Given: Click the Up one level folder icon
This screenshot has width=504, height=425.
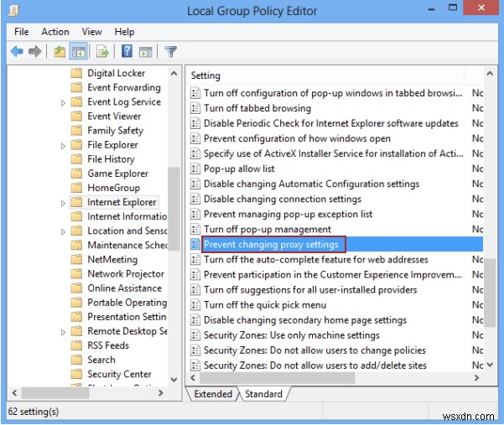Looking at the screenshot, I should coord(60,51).
